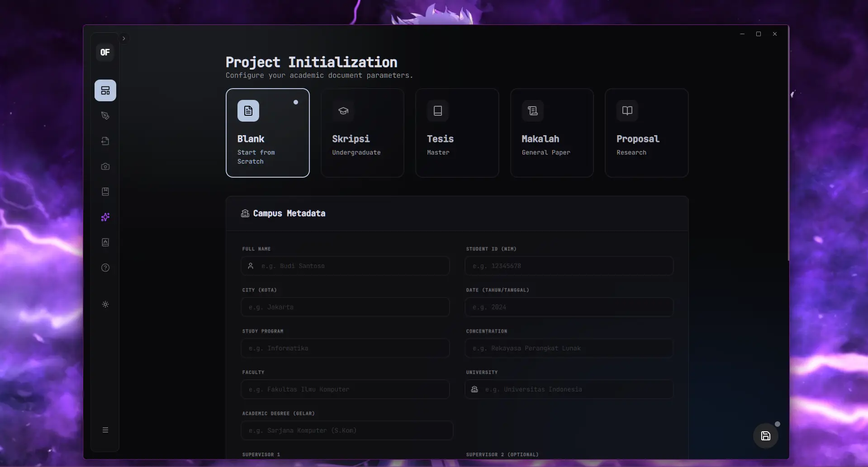Open the layout dashboard sidebar icon
868x467 pixels.
click(105, 90)
